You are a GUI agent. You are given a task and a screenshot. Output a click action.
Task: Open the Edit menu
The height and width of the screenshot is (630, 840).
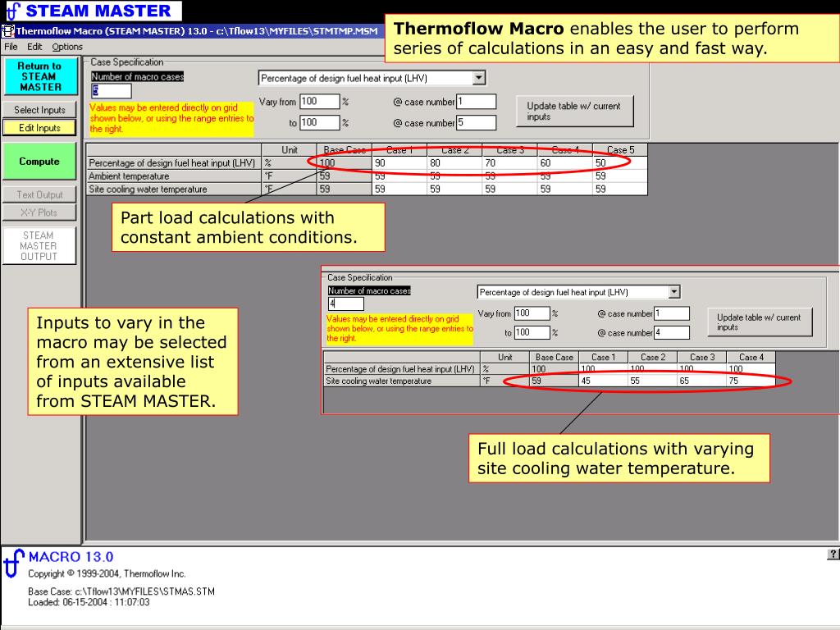[34, 47]
